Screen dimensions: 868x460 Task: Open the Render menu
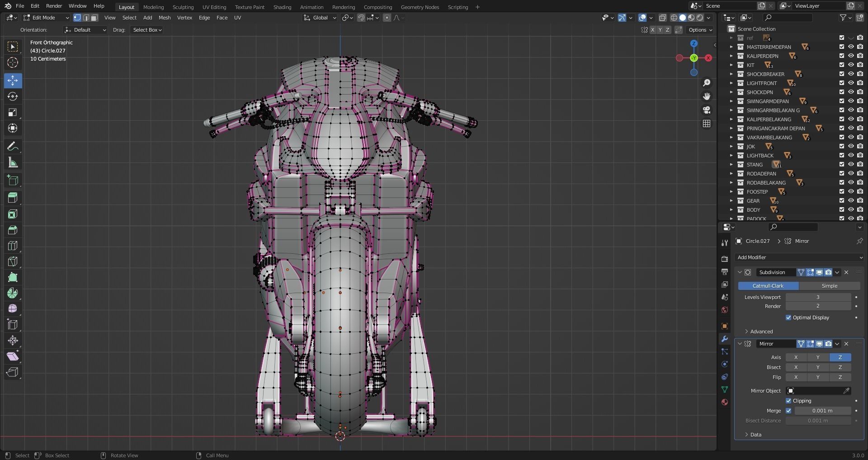(x=54, y=6)
